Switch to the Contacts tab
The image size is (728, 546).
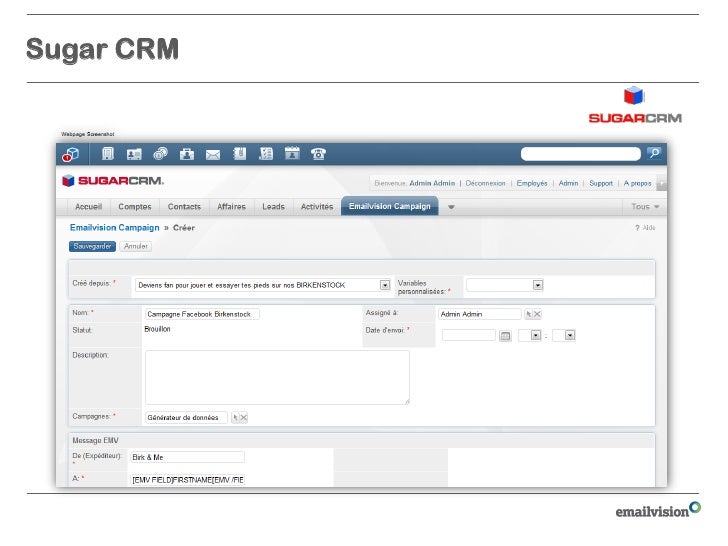coord(184,207)
